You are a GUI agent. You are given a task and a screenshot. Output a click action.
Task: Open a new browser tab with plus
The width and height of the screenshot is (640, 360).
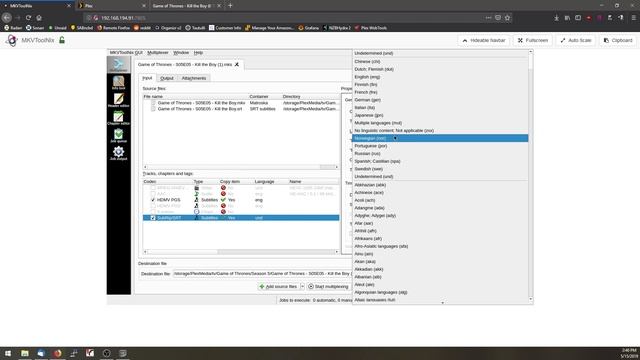coord(230,6)
